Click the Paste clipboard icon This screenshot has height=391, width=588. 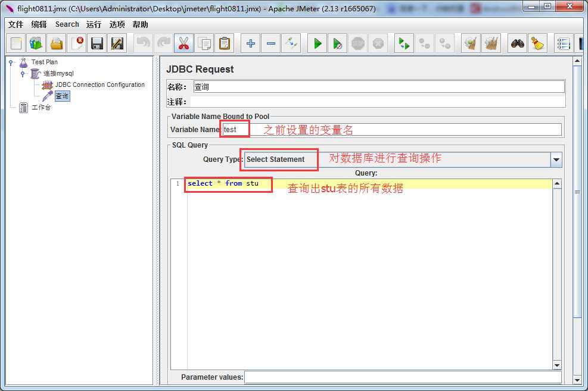225,44
